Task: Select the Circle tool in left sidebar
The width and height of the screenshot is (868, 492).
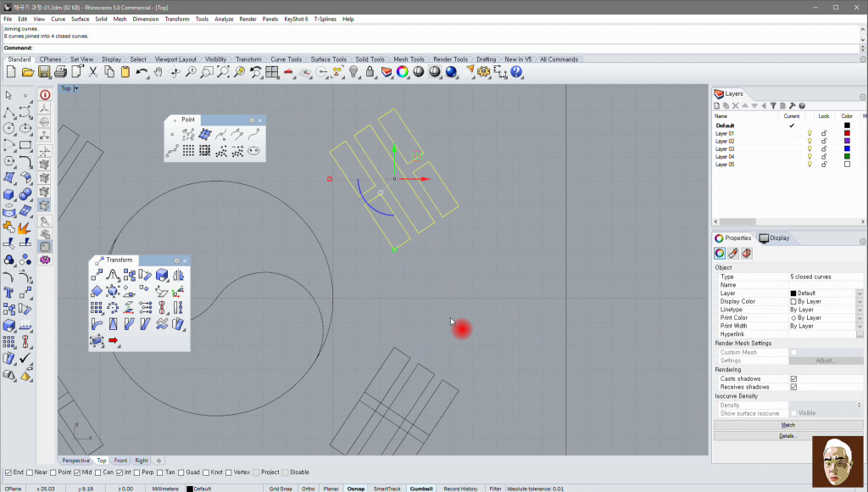Action: 8,129
